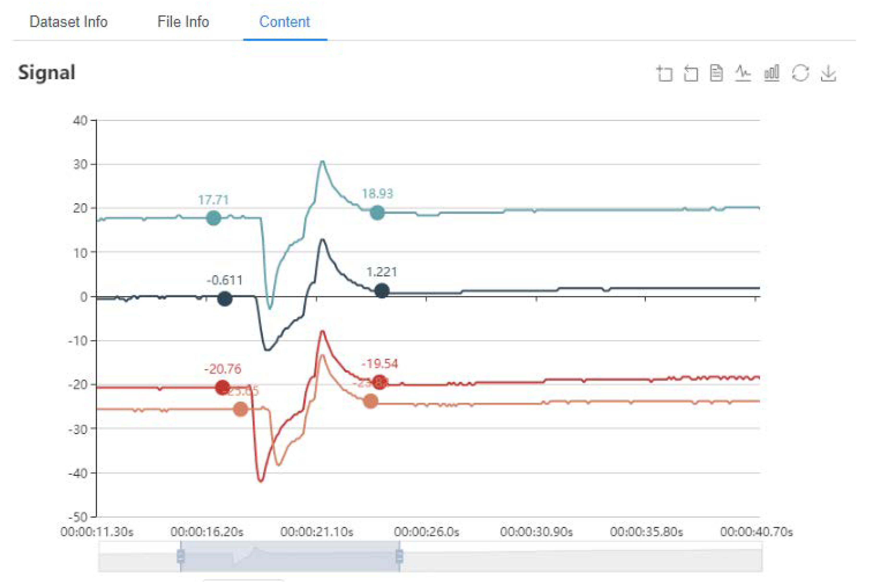
Task: Click red marker point labeled -20.76
Action: (222, 387)
